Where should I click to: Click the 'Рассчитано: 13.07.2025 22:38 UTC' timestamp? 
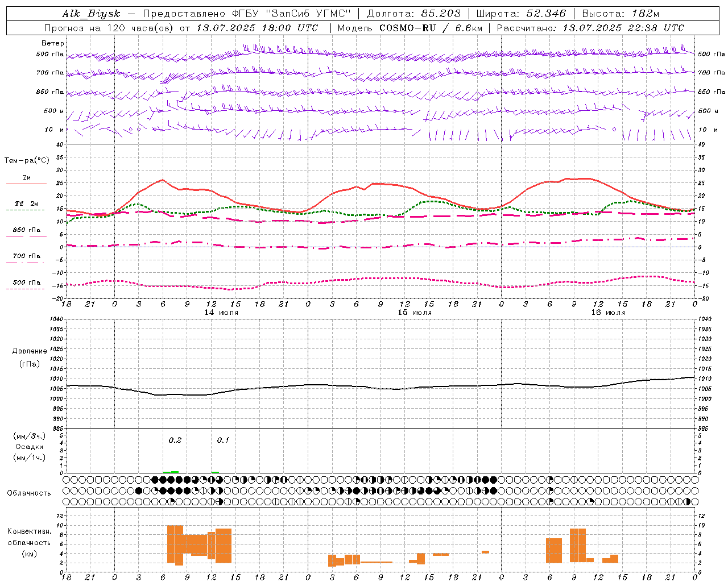pyautogui.click(x=590, y=28)
